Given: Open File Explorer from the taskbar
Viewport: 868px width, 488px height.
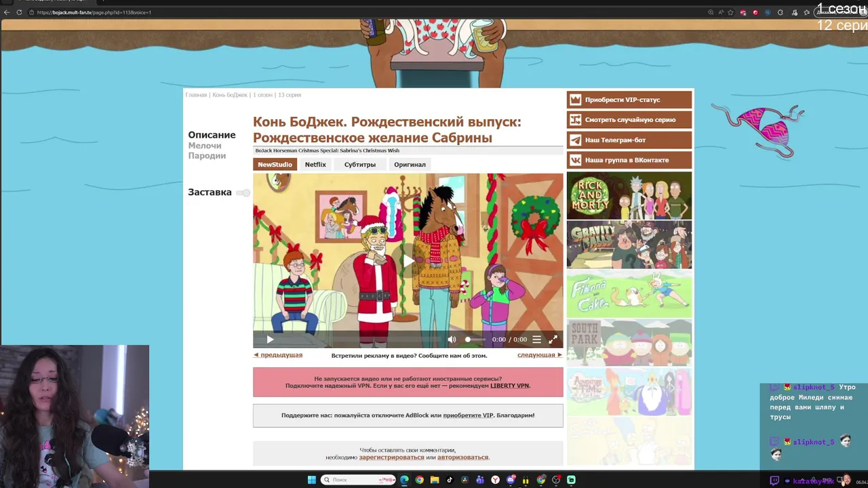Looking at the screenshot, I should pyautogui.click(x=435, y=480).
